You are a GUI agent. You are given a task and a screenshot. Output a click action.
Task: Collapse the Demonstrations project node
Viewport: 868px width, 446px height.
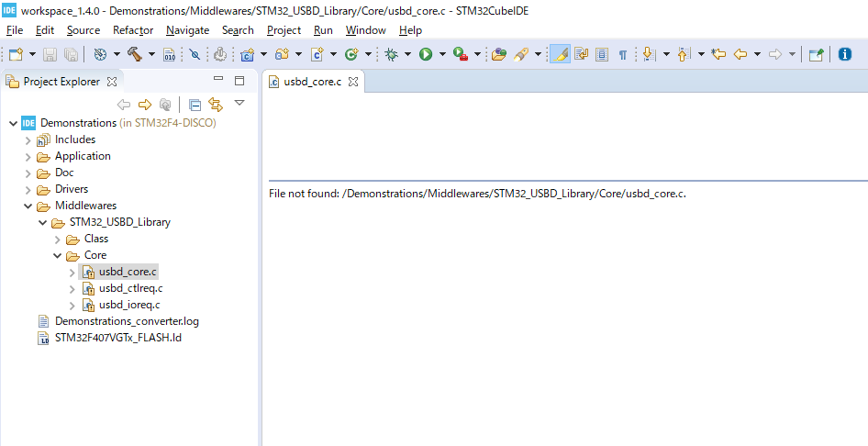pyautogui.click(x=13, y=123)
